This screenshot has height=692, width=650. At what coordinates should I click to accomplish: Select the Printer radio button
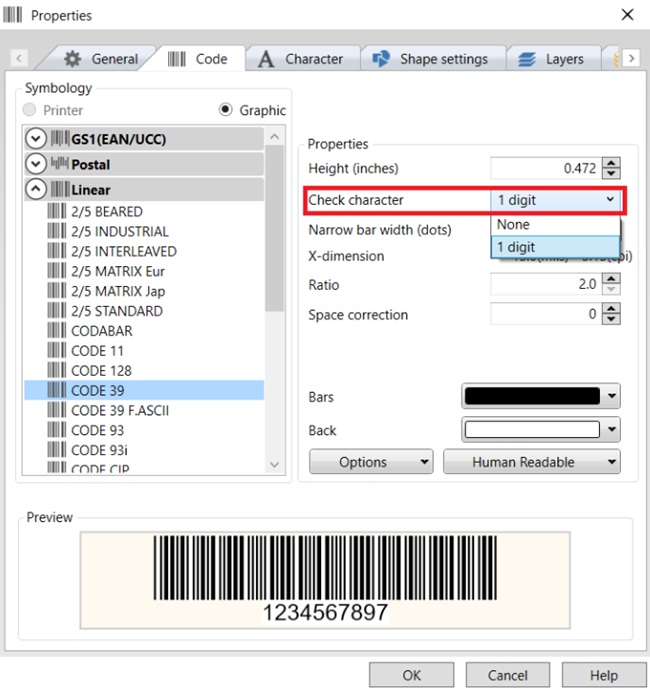(x=30, y=109)
